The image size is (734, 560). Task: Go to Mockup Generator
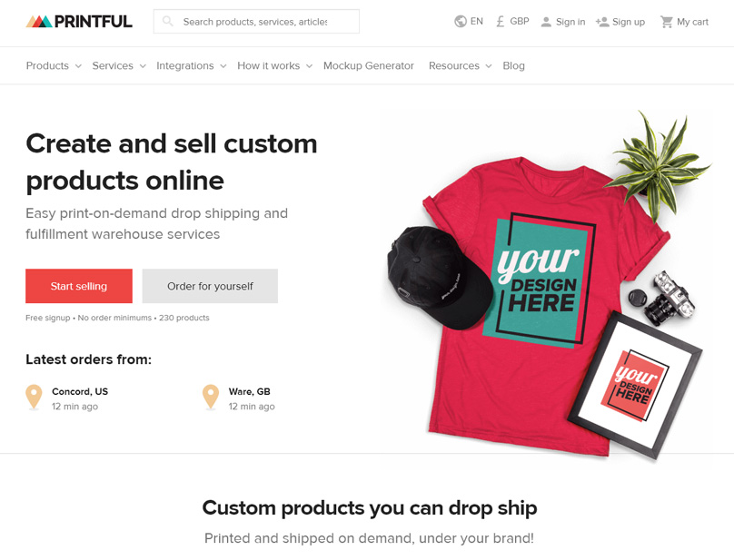tap(369, 66)
